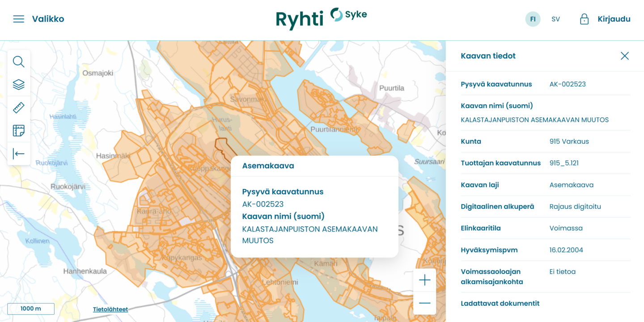Collapse the left map toolbar
Image resolution: width=644 pixels, height=322 pixels.
coord(19,154)
